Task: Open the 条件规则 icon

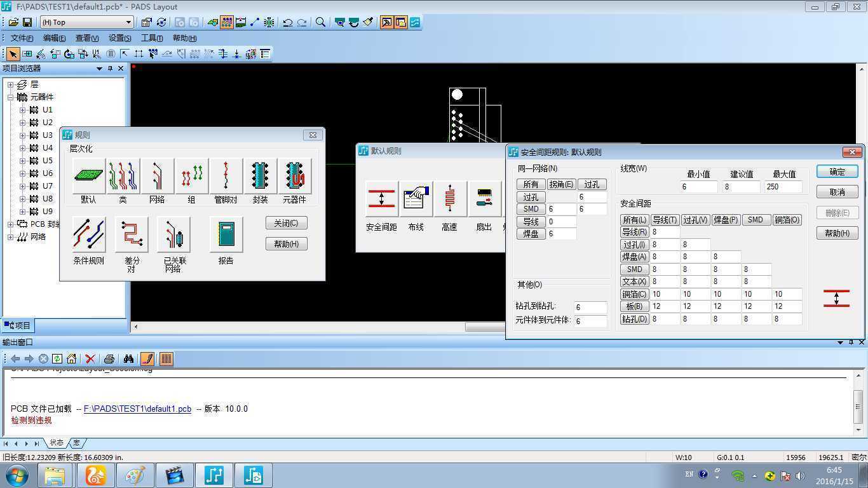Action: (x=88, y=234)
